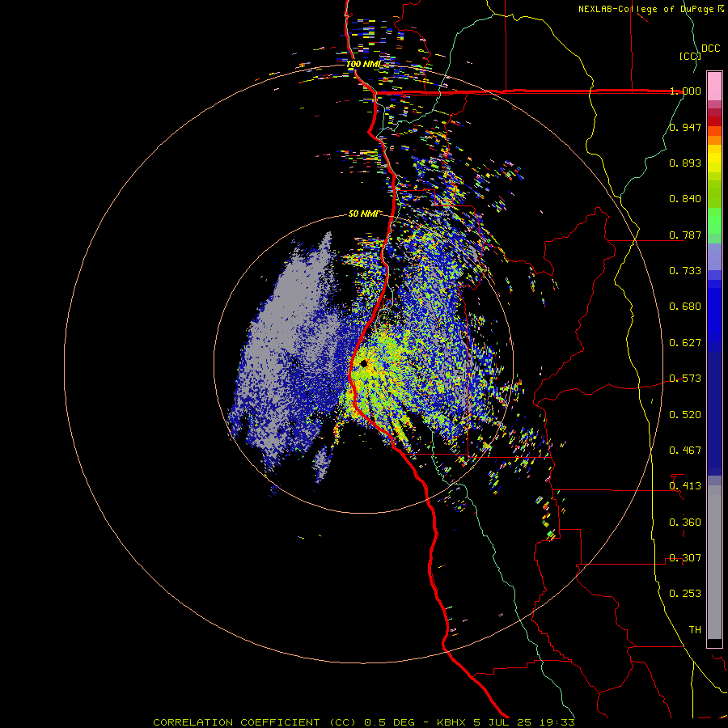Click the 0.947 scale value
This screenshot has width=728, height=728.
685,127
